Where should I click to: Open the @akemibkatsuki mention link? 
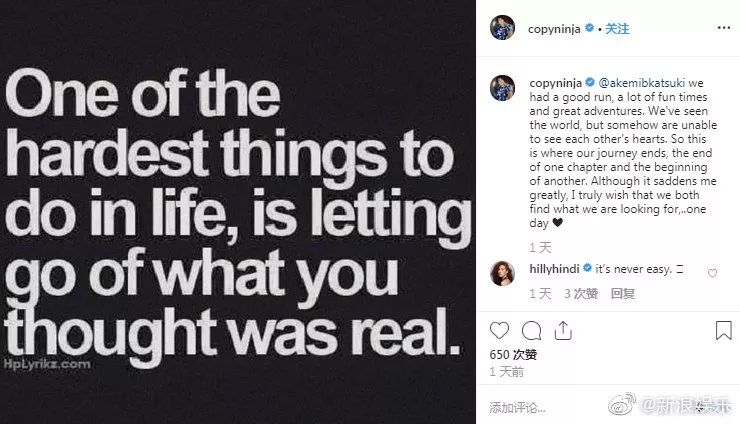(x=646, y=81)
